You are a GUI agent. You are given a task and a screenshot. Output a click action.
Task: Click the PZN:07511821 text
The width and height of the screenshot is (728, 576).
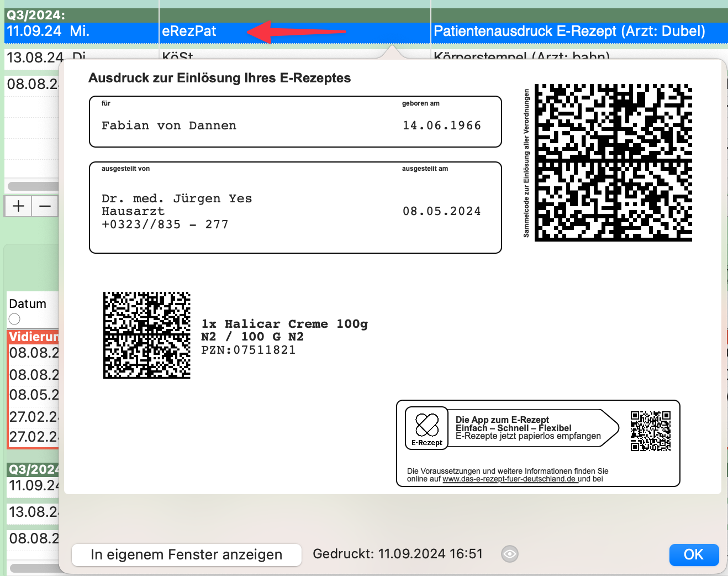coord(249,350)
